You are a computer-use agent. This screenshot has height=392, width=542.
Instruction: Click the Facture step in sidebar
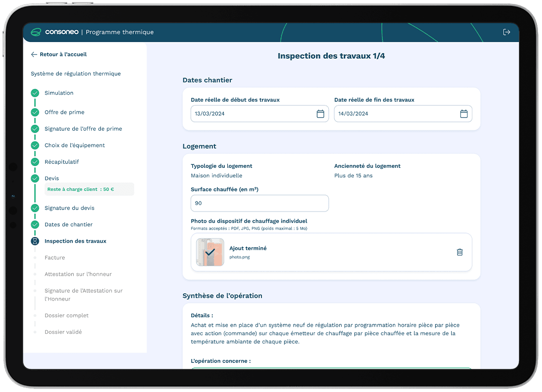click(55, 258)
